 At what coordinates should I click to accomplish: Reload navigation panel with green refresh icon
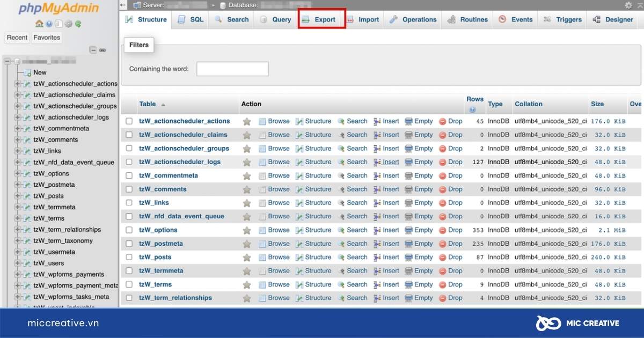click(78, 24)
